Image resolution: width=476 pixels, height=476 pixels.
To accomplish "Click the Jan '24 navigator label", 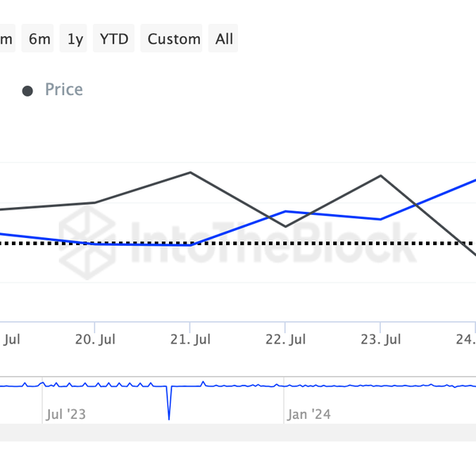I will (x=309, y=414).
